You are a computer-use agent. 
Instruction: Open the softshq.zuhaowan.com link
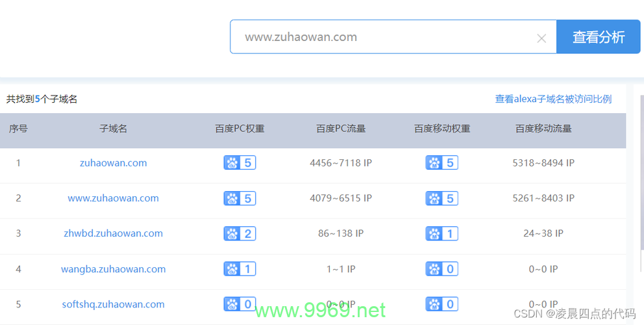(x=114, y=304)
